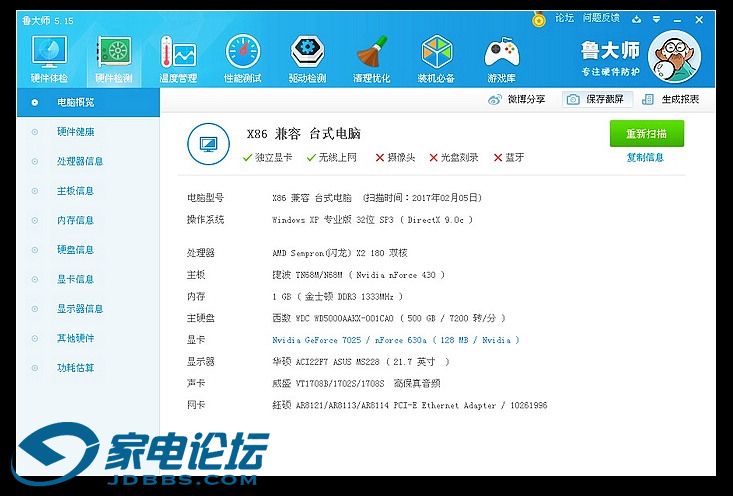733x496 pixels.
Task: Go to 显卡信息 sidebar entry
Action: (x=75, y=279)
